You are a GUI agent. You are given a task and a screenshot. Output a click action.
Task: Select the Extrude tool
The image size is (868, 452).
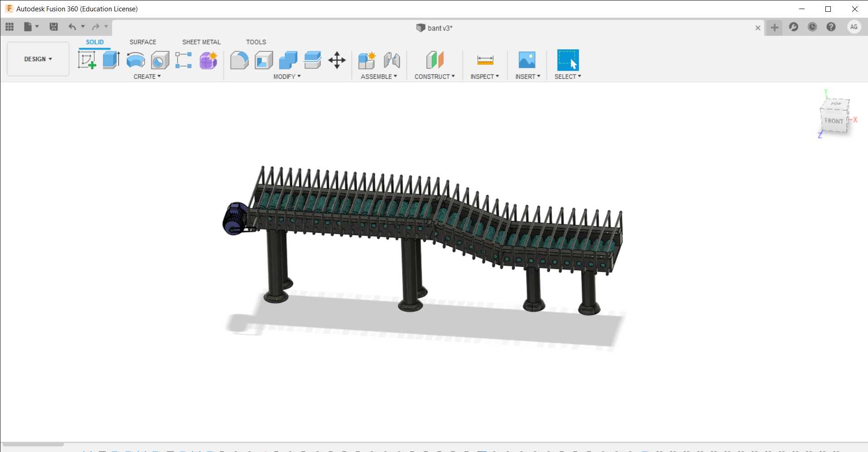pos(111,60)
